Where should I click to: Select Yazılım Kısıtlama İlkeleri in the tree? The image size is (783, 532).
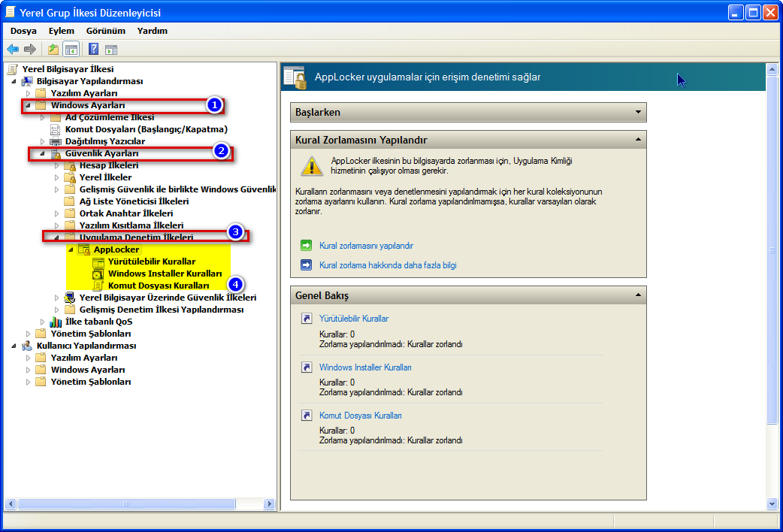tap(132, 225)
